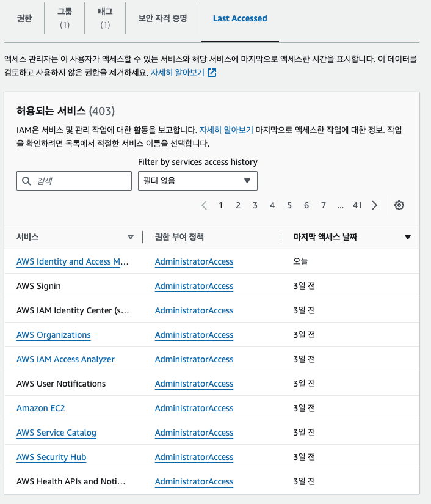This screenshot has height=504, width=431.
Task: Click the Filter by services access history label
Action: (198, 162)
